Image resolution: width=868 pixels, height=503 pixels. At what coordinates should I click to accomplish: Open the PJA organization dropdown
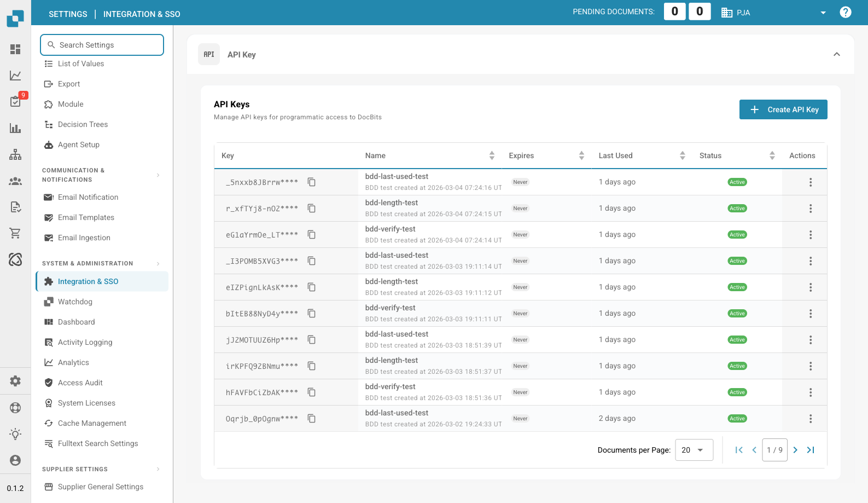[774, 13]
